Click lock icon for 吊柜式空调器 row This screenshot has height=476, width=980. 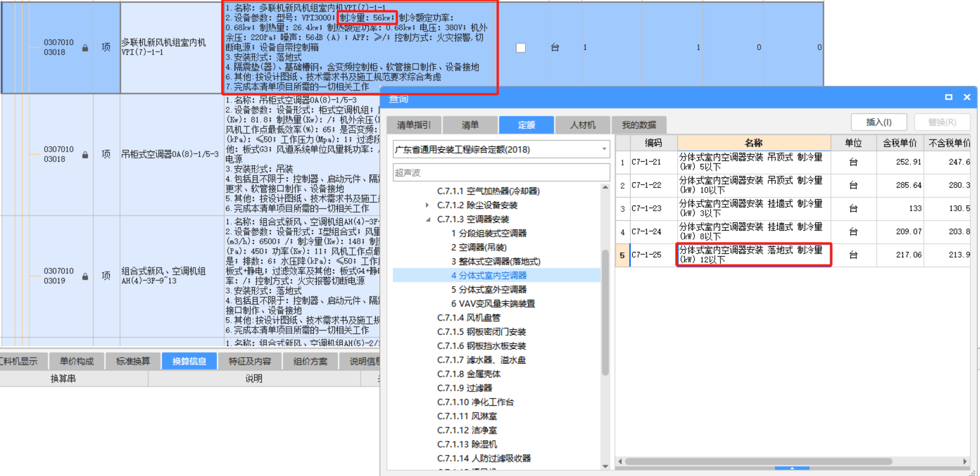click(85, 155)
